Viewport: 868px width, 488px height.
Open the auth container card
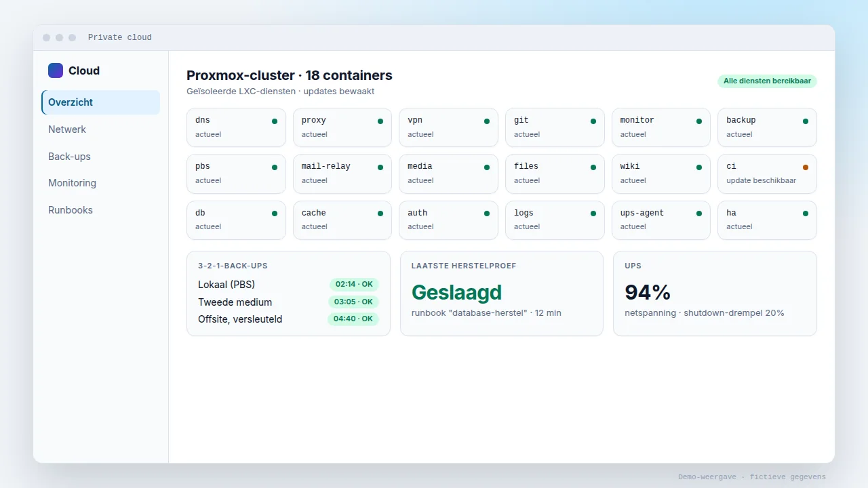pos(448,220)
